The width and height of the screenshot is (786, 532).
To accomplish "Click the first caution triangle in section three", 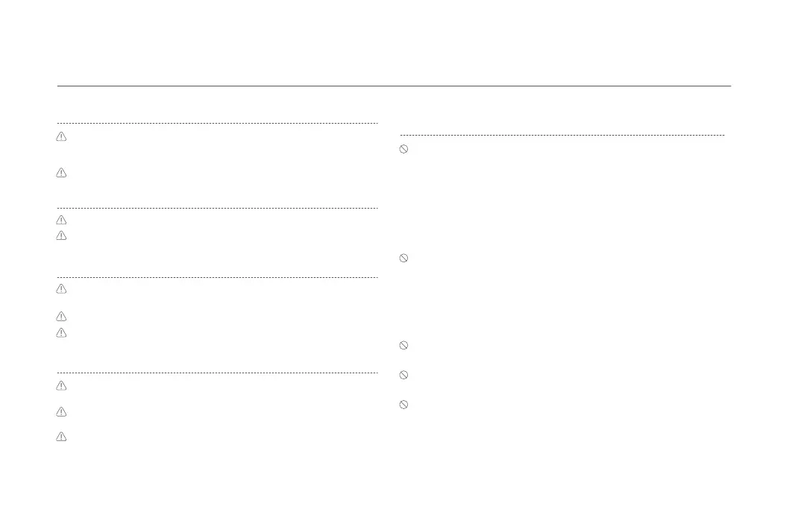I will click(62, 289).
